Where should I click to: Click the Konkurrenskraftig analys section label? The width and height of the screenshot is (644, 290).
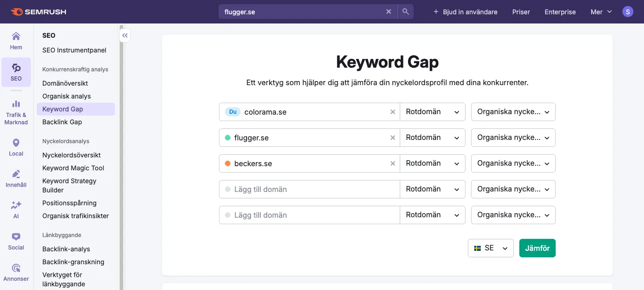pyautogui.click(x=75, y=70)
